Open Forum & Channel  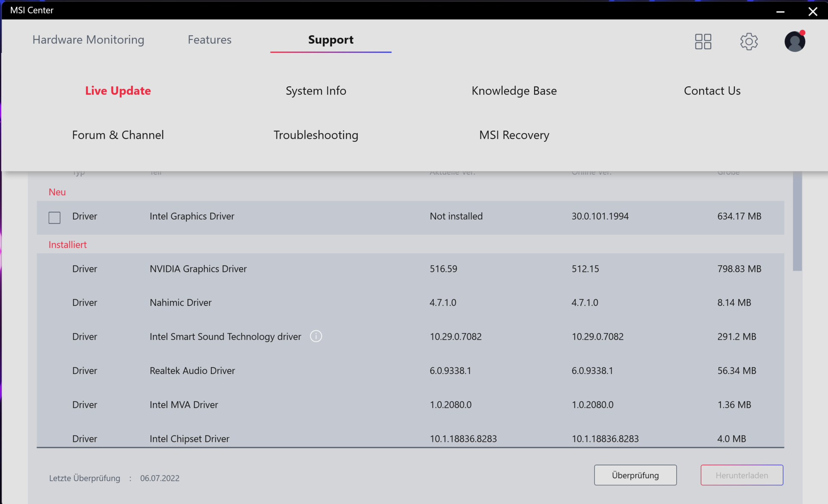click(x=118, y=135)
